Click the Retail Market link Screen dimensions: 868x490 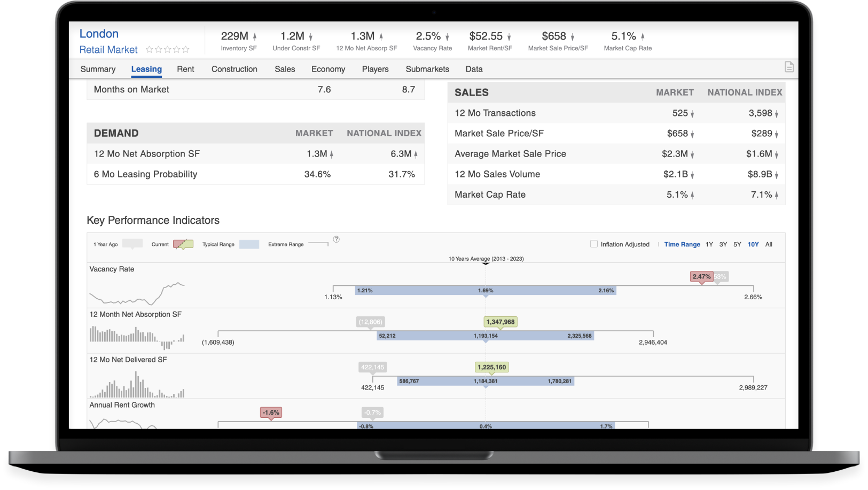click(108, 50)
